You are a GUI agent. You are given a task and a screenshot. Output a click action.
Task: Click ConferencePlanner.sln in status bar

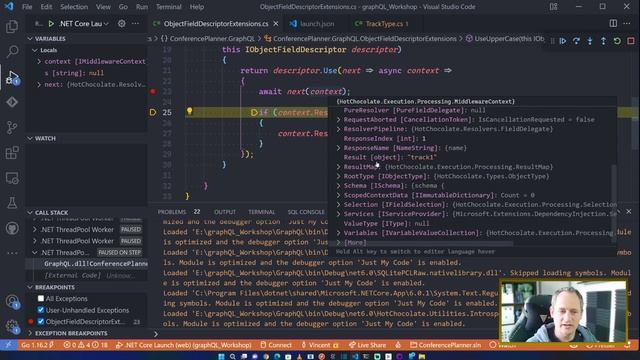(445, 345)
